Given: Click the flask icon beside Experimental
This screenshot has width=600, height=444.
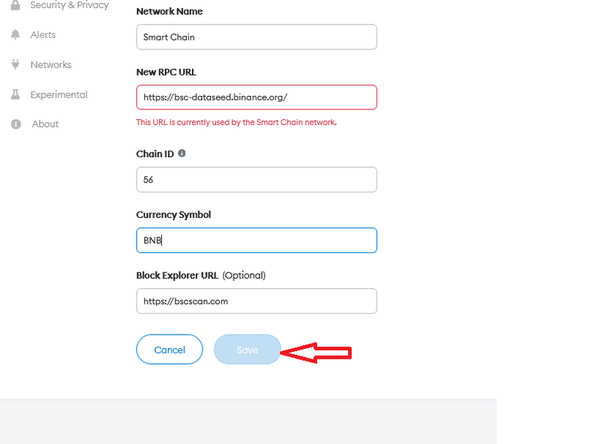Looking at the screenshot, I should (15, 95).
